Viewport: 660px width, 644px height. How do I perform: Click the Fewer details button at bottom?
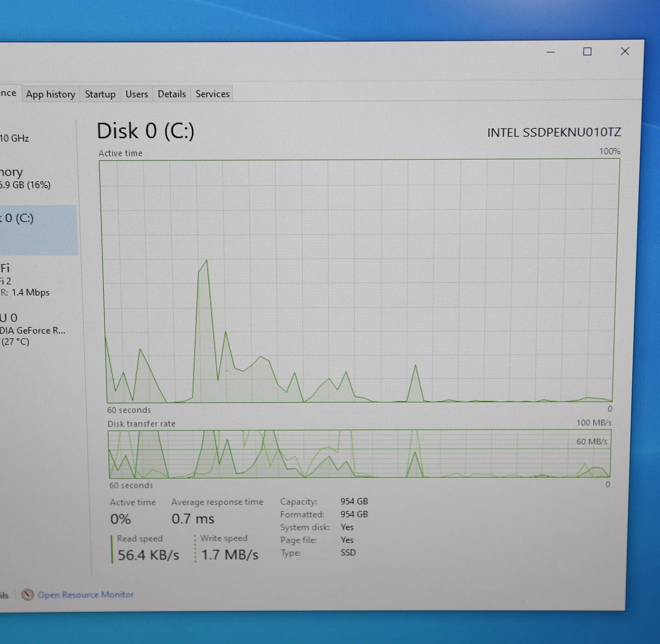pyautogui.click(x=4, y=595)
